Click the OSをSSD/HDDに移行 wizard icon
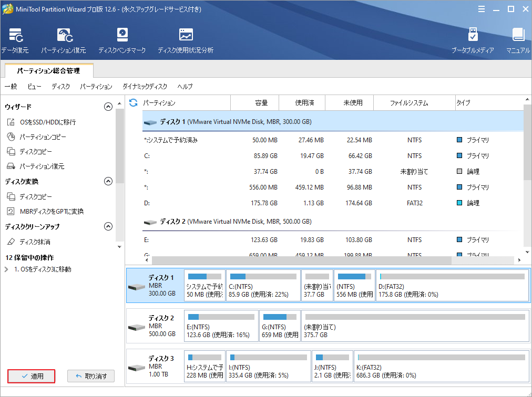Viewport: 532px width, 397px height. pyautogui.click(x=11, y=122)
